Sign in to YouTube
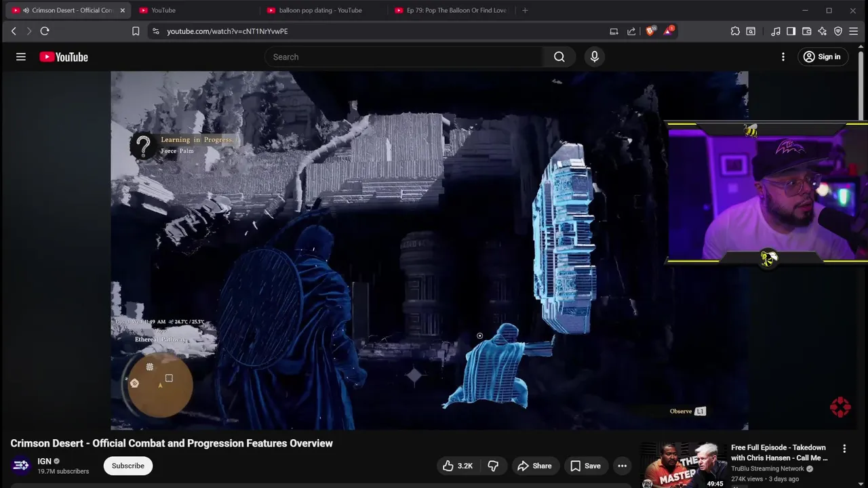Screen dimensions: 868x488 click(x=822, y=57)
